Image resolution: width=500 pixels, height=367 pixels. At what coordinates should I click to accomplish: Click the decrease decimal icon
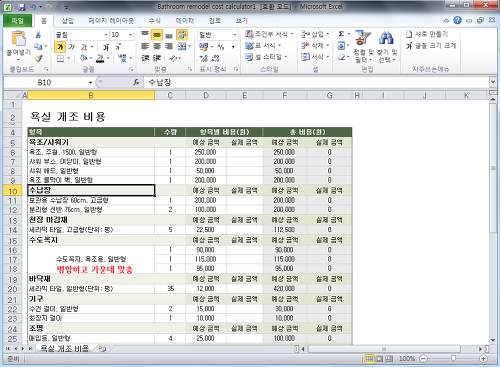coord(216,58)
